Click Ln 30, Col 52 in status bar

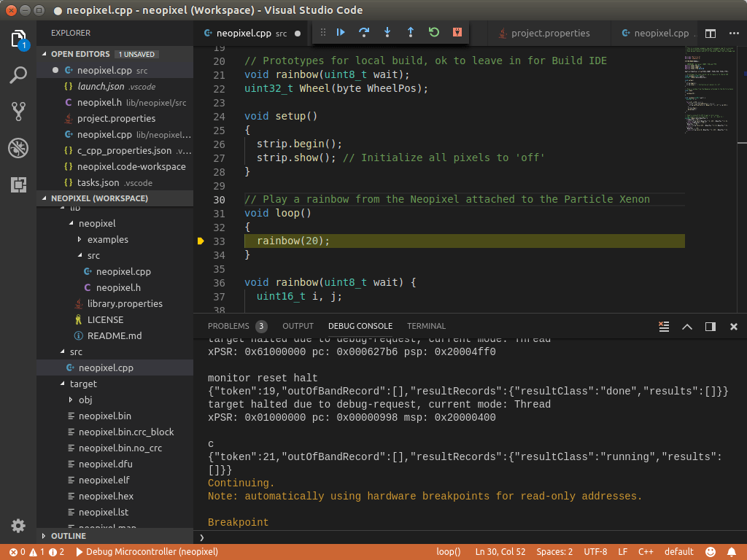500,552
